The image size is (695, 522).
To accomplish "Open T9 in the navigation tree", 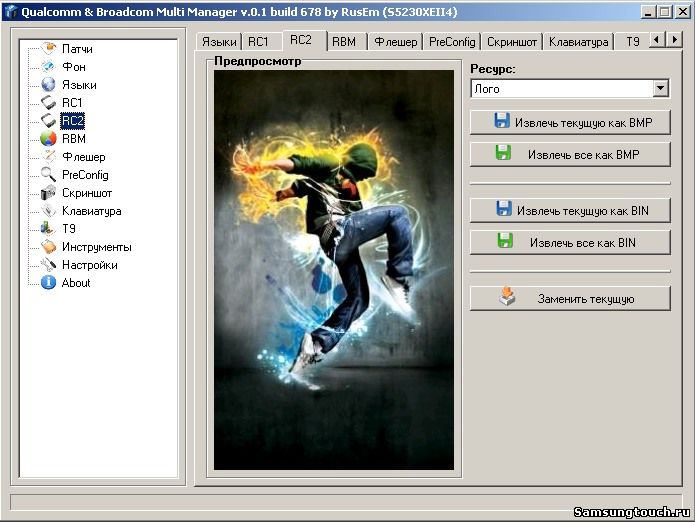I will [x=69, y=229].
